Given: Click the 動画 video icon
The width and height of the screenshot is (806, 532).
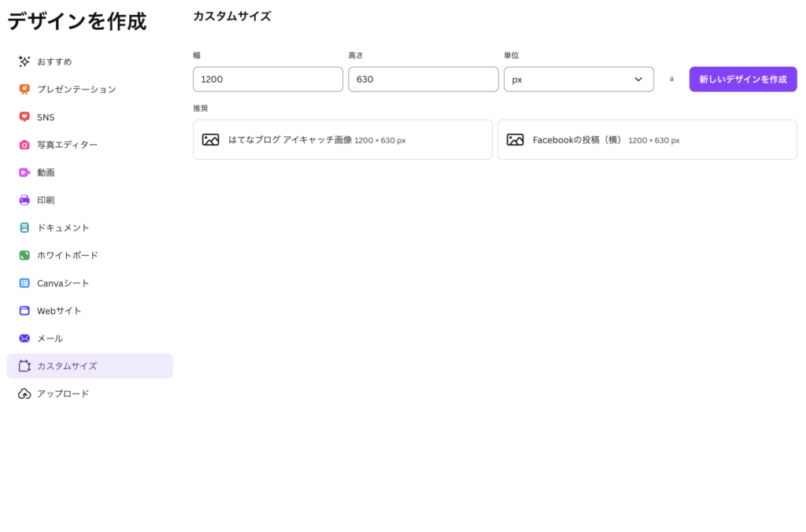Looking at the screenshot, I should coord(24,172).
